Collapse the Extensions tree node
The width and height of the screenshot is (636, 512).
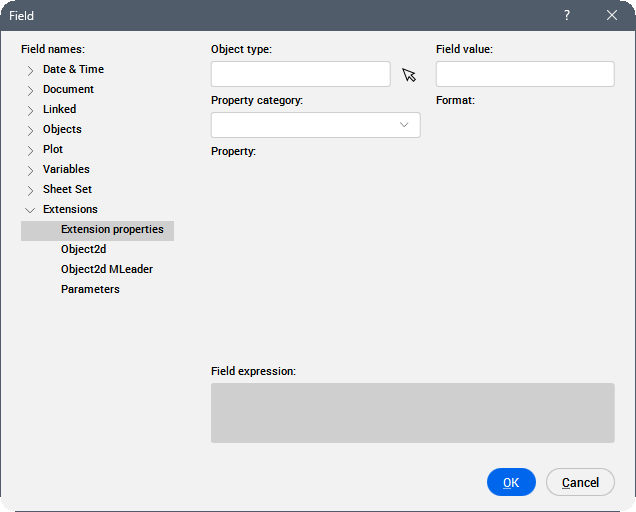[30, 210]
